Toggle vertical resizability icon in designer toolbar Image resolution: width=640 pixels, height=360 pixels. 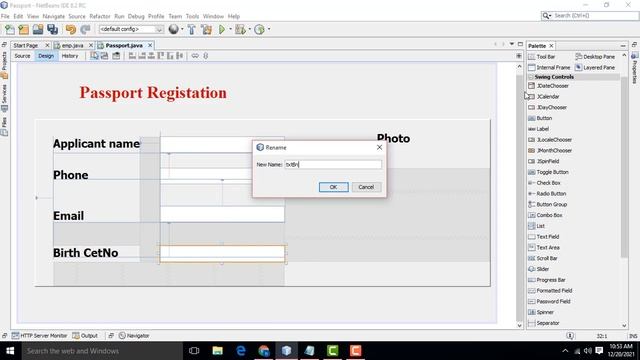pyautogui.click(x=206, y=56)
